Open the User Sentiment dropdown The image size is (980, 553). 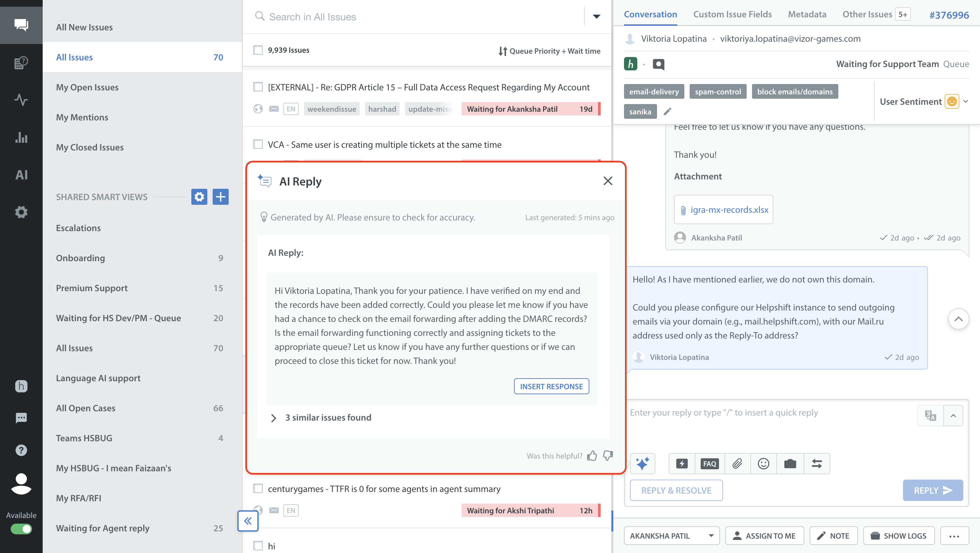click(966, 102)
